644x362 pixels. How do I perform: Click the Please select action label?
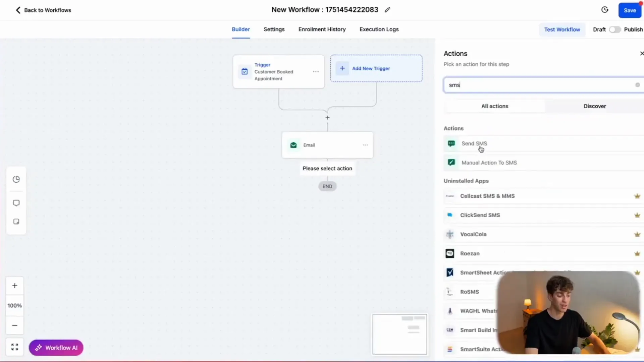coord(327,168)
